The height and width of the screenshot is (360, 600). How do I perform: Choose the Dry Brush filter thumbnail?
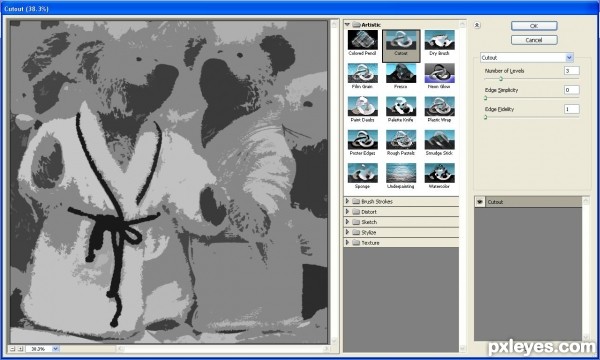tap(440, 40)
